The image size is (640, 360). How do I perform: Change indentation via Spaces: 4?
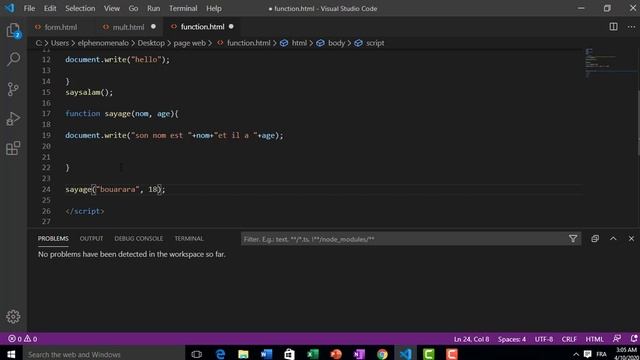[512, 339]
